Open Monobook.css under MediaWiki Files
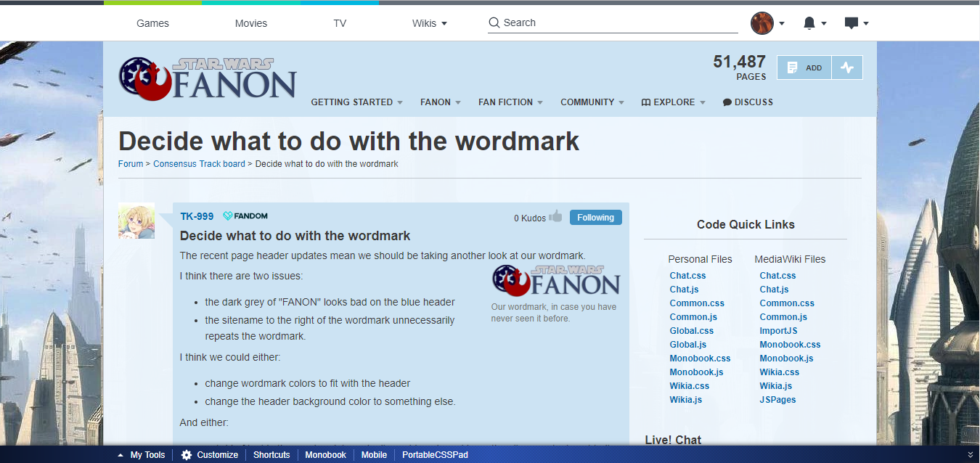Image resolution: width=980 pixels, height=463 pixels. point(790,345)
